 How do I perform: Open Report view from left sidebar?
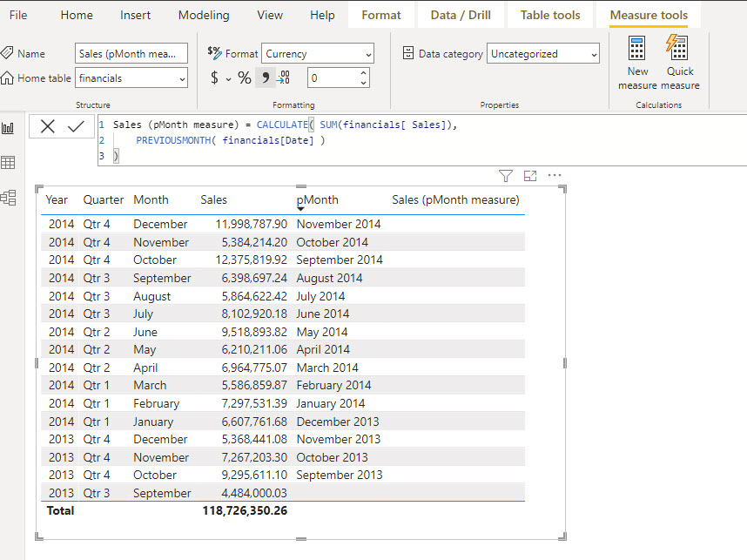coord(8,128)
